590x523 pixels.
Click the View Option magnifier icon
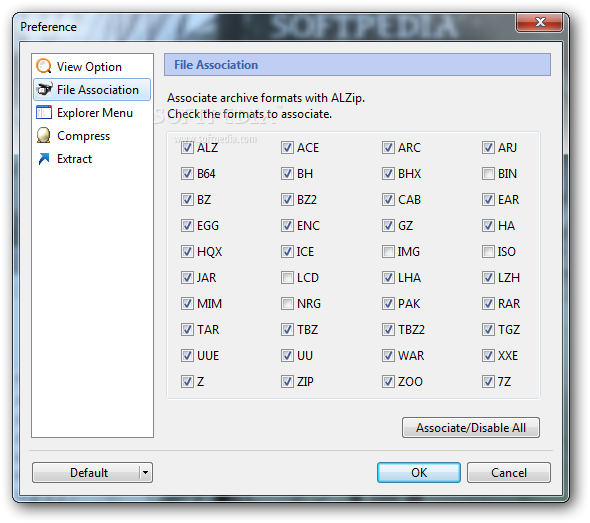coord(44,66)
